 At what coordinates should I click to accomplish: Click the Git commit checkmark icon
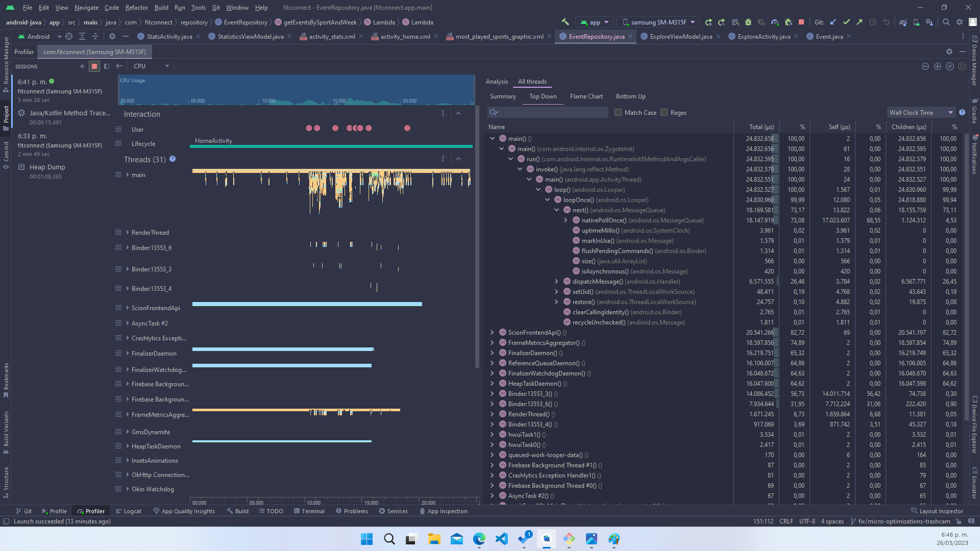[x=846, y=22]
